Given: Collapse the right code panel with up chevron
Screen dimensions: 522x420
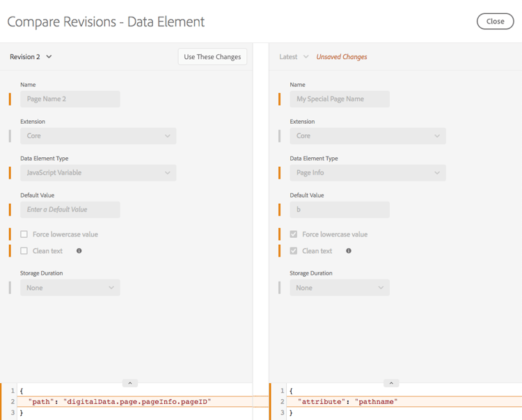Looking at the screenshot, I should (x=391, y=383).
